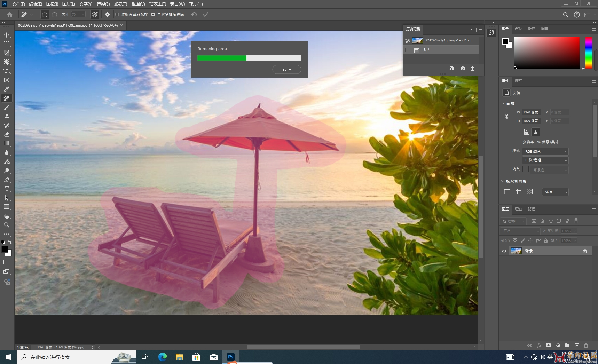Viewport: 598px width, 364px height.
Task: Click the Home icon in options bar
Action: coord(10,15)
